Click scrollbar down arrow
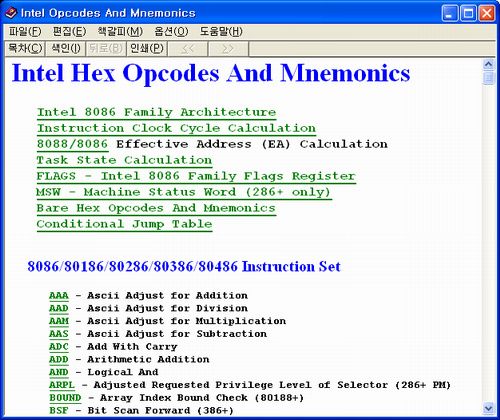The height and width of the screenshot is (420, 500). click(488, 408)
